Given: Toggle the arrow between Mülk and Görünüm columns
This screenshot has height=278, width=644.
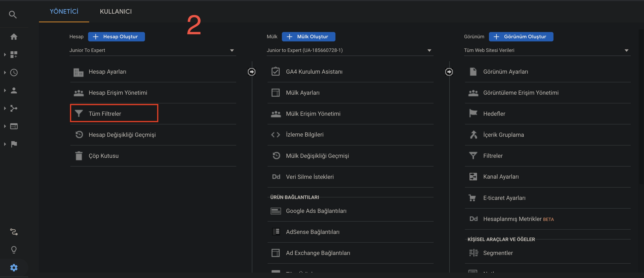Looking at the screenshot, I should point(449,72).
